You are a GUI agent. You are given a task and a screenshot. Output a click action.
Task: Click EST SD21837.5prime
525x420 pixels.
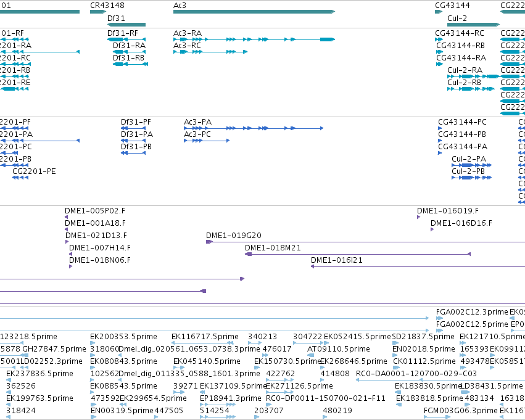pos(395,343)
